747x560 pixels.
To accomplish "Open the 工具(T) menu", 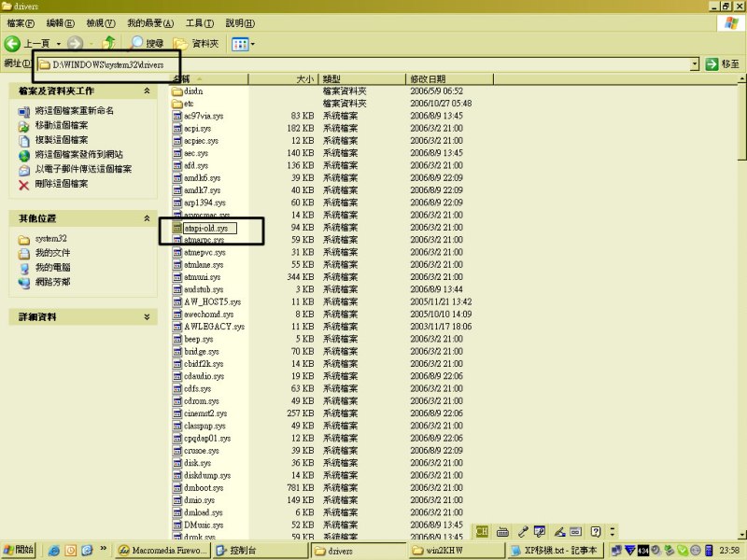I will pos(200,22).
